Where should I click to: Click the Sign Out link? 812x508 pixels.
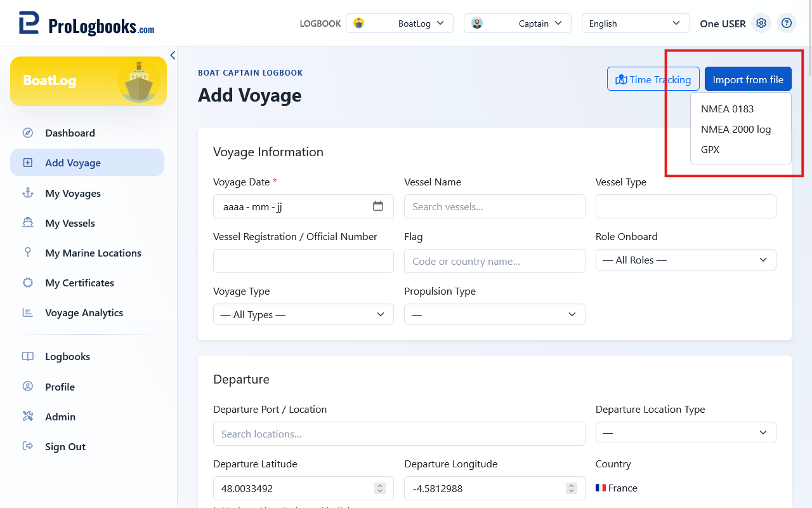87,446
